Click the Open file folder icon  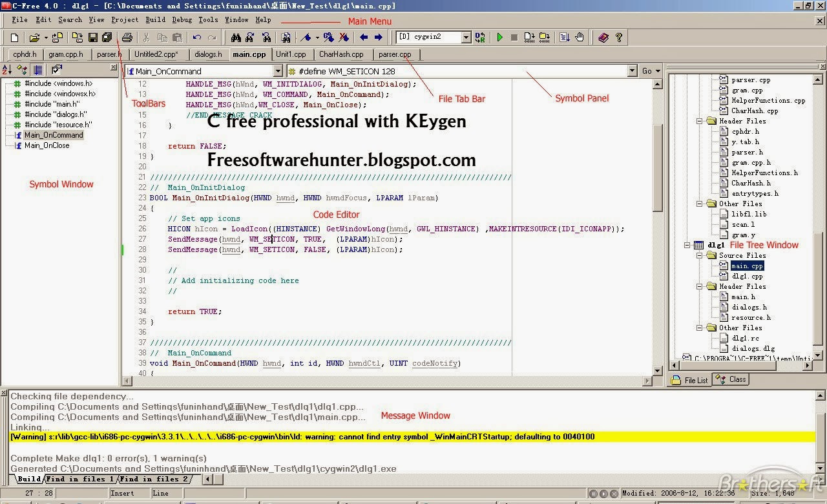34,37
